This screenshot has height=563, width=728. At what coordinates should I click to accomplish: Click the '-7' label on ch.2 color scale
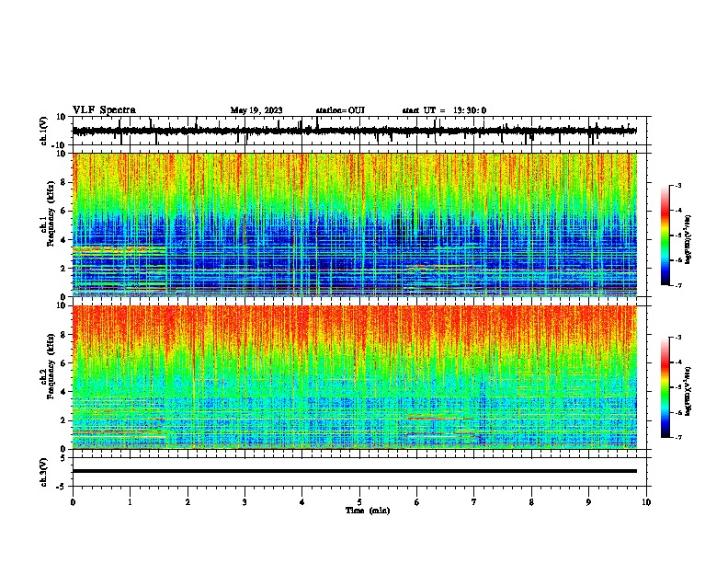[678, 437]
